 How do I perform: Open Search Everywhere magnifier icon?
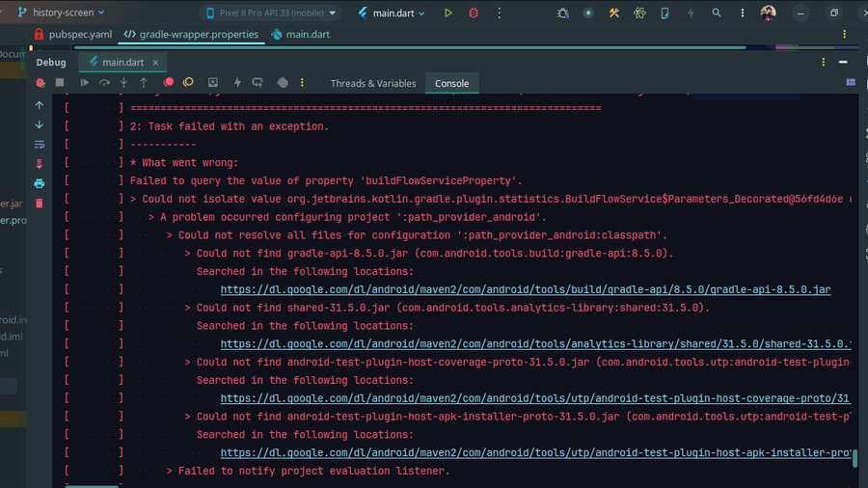pos(717,13)
